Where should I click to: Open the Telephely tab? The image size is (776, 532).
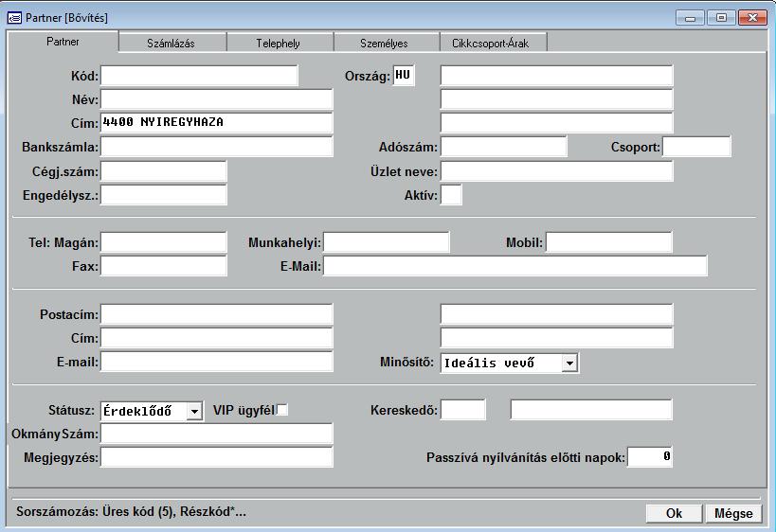[x=280, y=43]
